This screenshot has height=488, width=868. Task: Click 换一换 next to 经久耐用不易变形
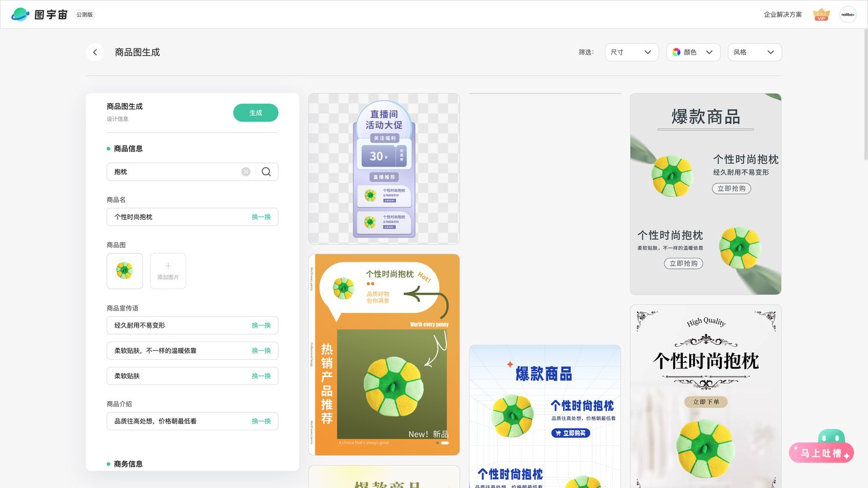(261, 326)
